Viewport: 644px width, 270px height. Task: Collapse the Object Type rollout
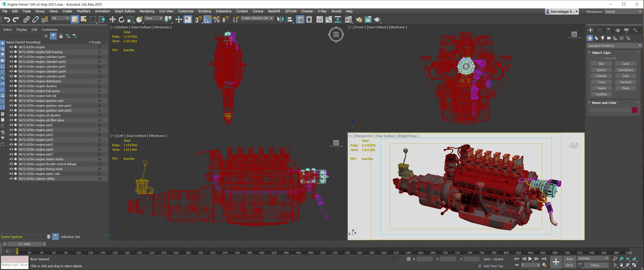tap(589, 53)
